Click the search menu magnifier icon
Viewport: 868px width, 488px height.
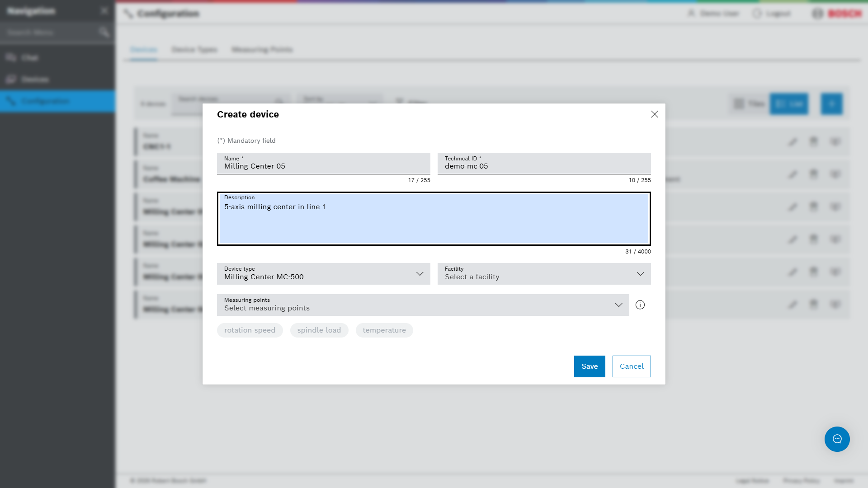pos(104,33)
